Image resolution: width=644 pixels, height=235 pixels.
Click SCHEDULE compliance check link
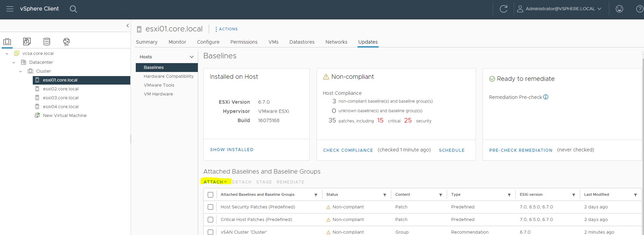(452, 150)
